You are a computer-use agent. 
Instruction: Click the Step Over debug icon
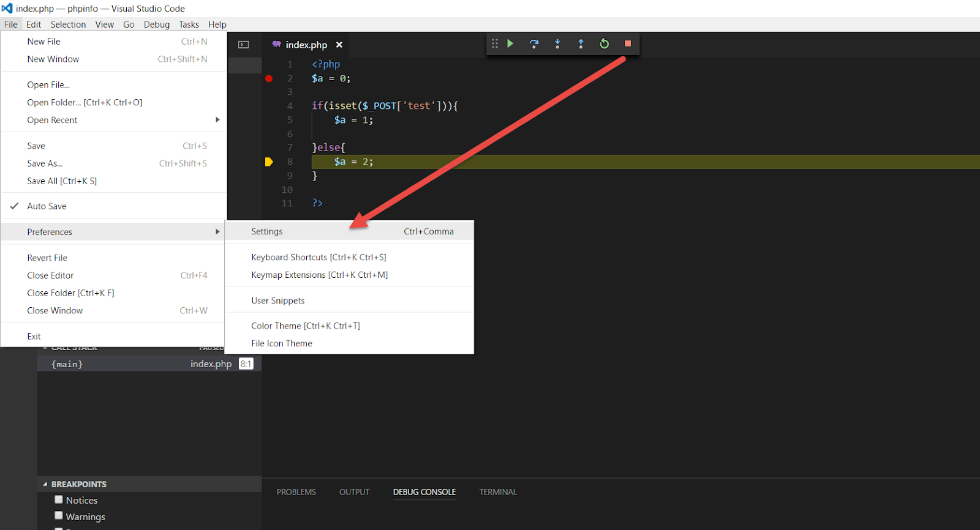pos(534,43)
